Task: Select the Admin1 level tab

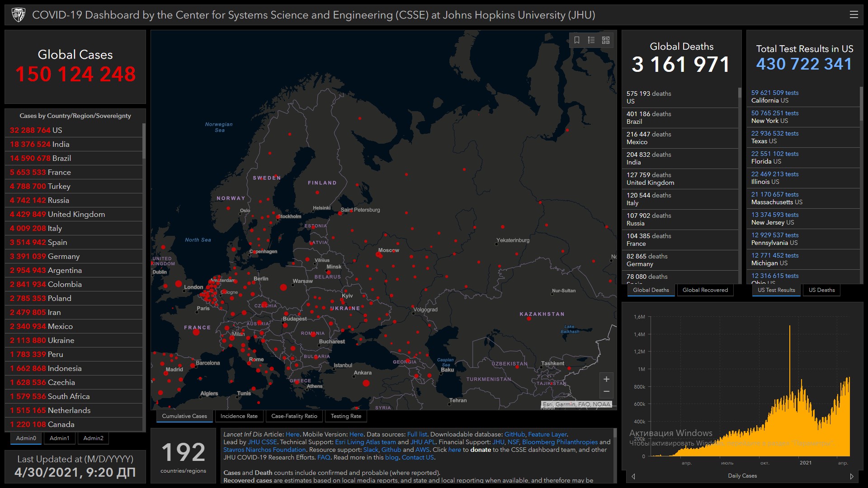Action: click(x=59, y=438)
